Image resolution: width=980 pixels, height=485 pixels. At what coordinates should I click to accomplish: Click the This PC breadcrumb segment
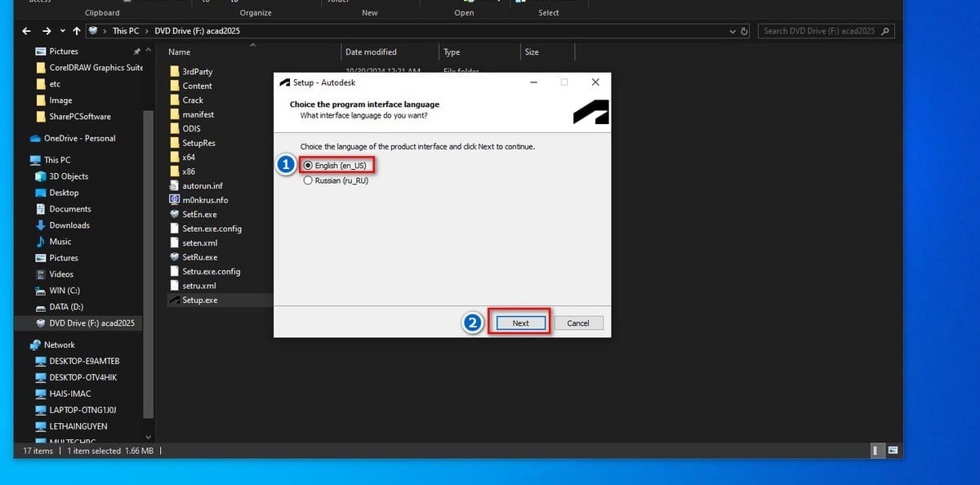(126, 31)
